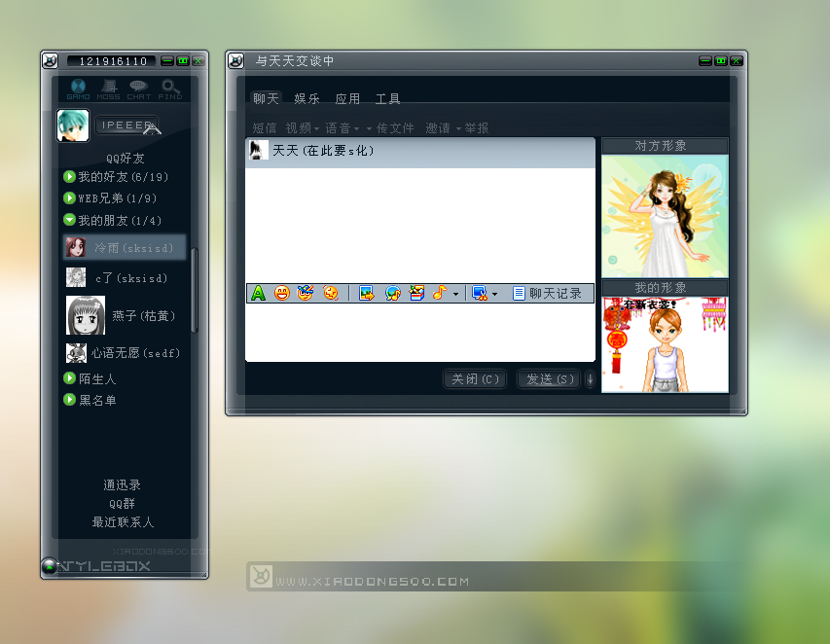This screenshot has height=644, width=830.
Task: Click 燕子 (枯黄) contact avatar
Action: coord(86,315)
